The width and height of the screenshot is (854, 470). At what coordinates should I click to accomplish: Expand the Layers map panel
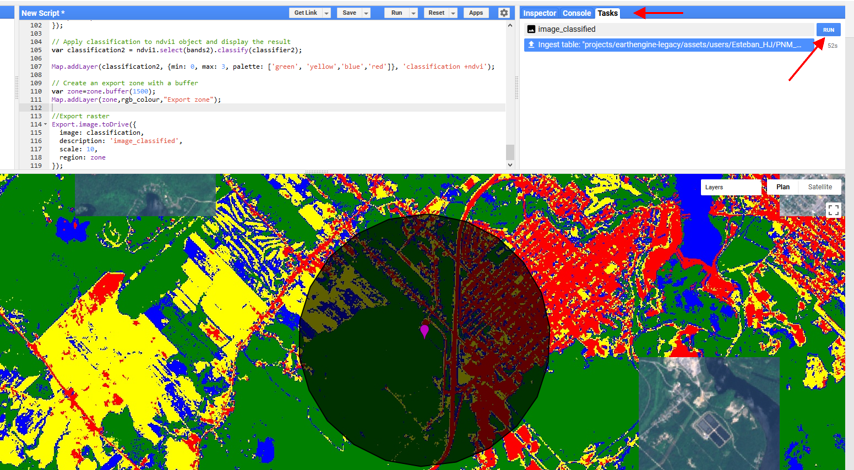click(731, 187)
